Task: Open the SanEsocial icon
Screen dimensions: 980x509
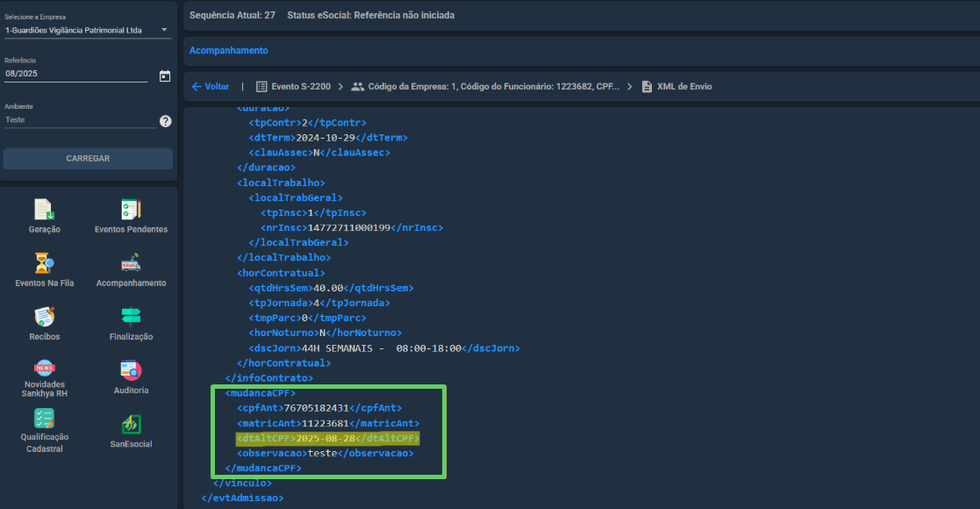Action: [131, 425]
